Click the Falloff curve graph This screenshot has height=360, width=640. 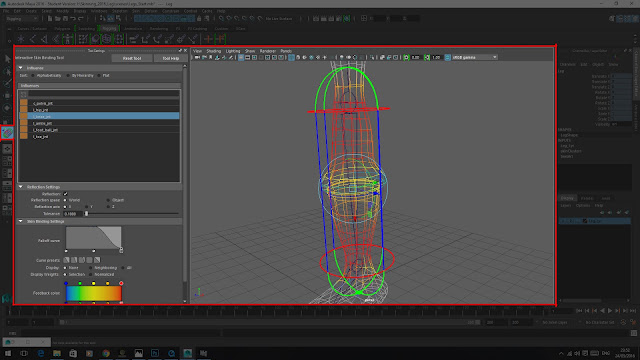(x=93, y=238)
